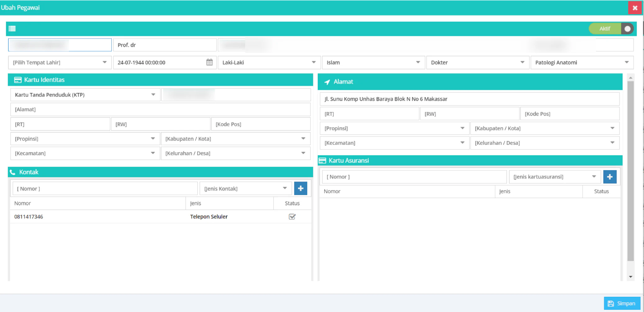Add insurance card with the plus button

click(x=610, y=177)
